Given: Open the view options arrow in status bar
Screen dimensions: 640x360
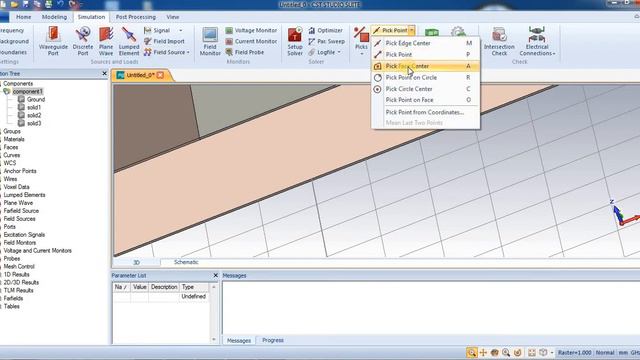Looking at the screenshot, I should [552, 353].
